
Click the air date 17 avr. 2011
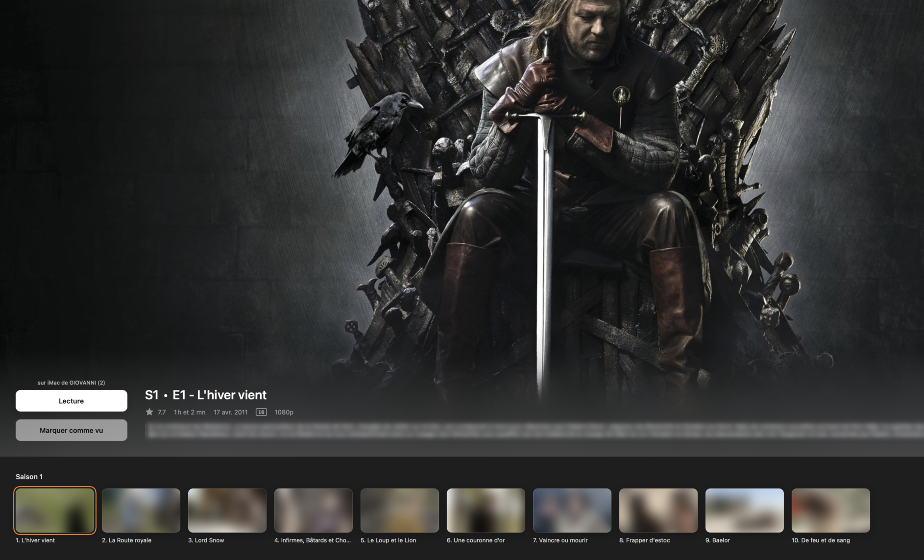click(x=231, y=412)
